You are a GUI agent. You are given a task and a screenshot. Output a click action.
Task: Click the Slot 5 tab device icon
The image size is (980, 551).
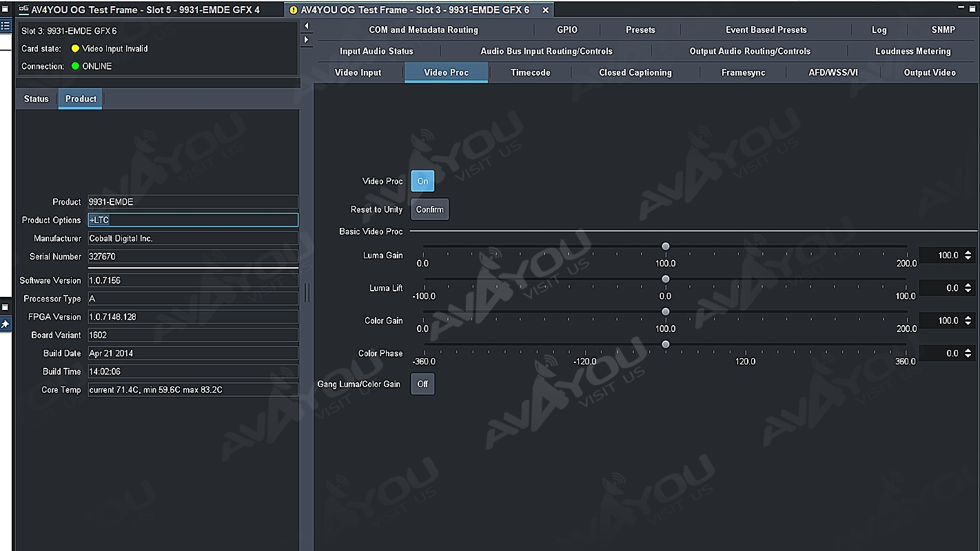(x=23, y=10)
